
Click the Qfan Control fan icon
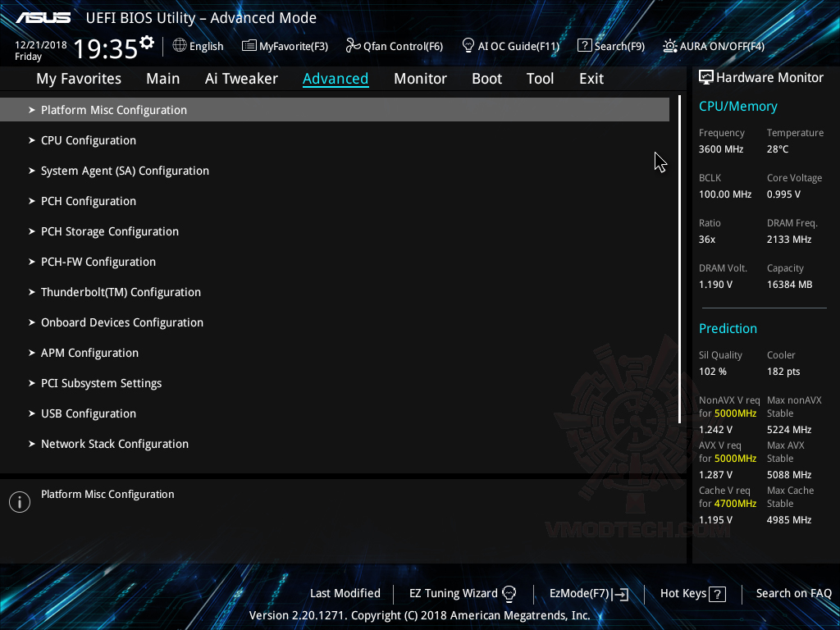click(353, 46)
